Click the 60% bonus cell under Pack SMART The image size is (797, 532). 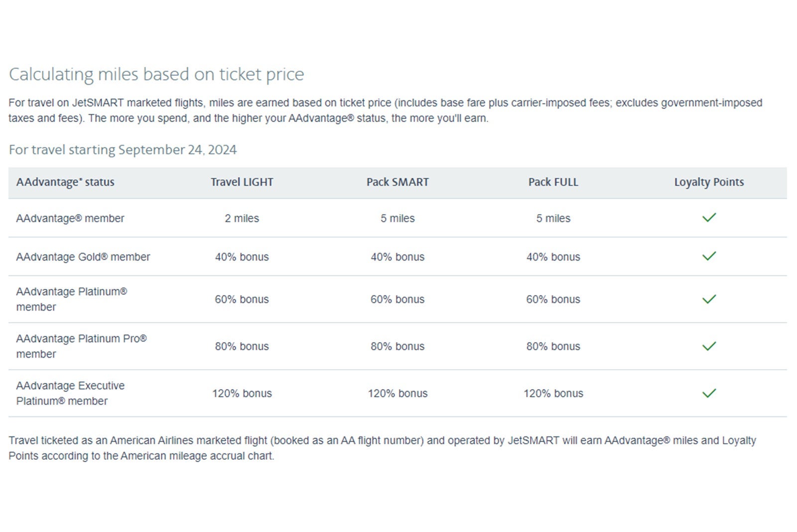coord(398,299)
